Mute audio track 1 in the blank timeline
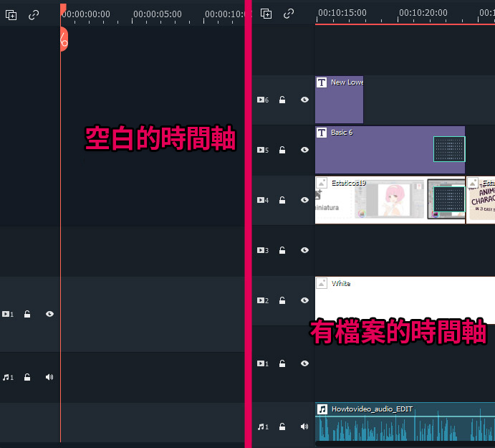 (x=49, y=377)
